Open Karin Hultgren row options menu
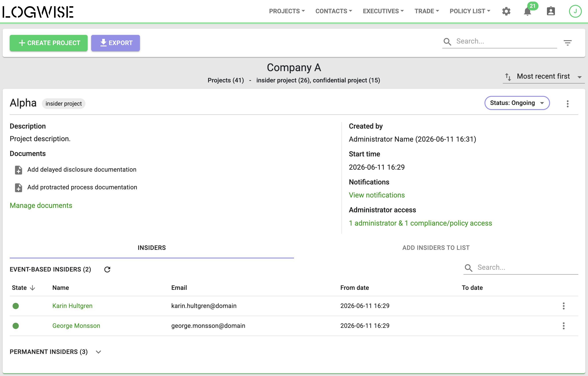The height and width of the screenshot is (376, 588). click(x=563, y=306)
